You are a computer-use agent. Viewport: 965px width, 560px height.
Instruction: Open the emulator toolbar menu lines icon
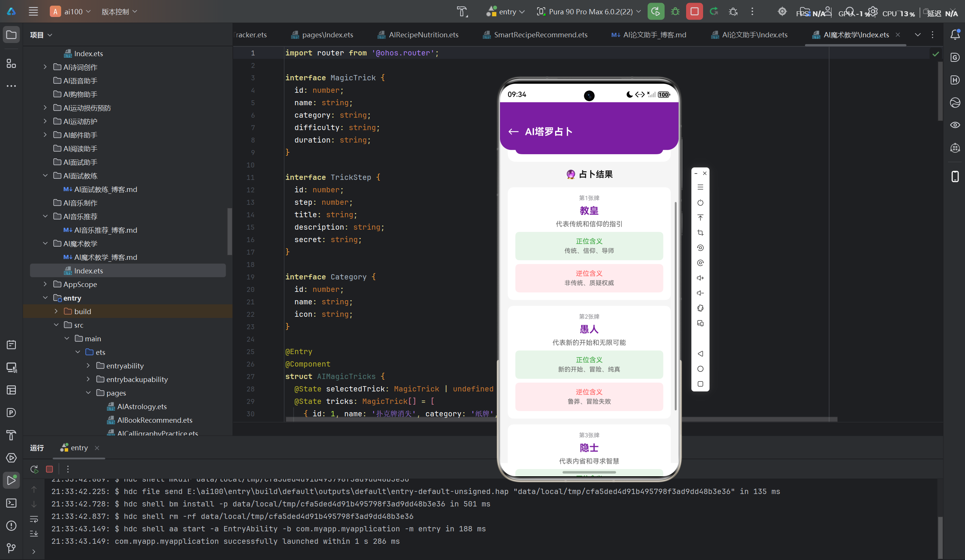(x=700, y=187)
